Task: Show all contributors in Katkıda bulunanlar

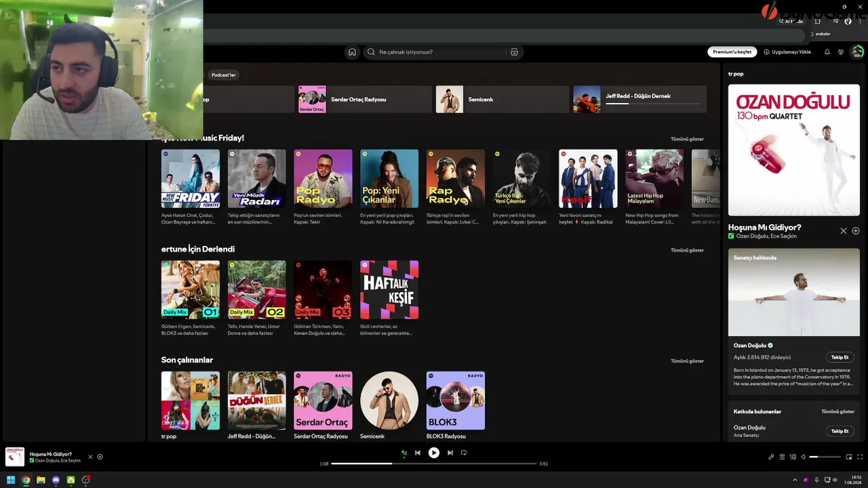Action: tap(837, 411)
